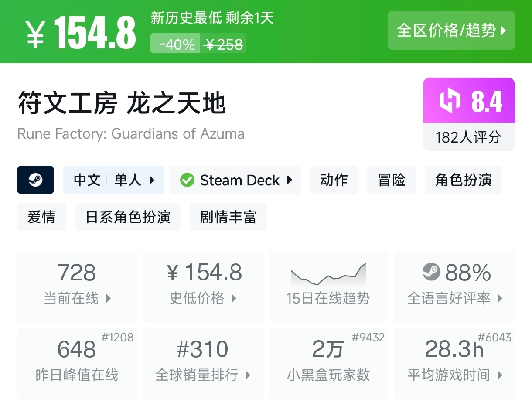Select the 爱情 tag
The height and width of the screenshot is (406, 532).
[x=41, y=217]
